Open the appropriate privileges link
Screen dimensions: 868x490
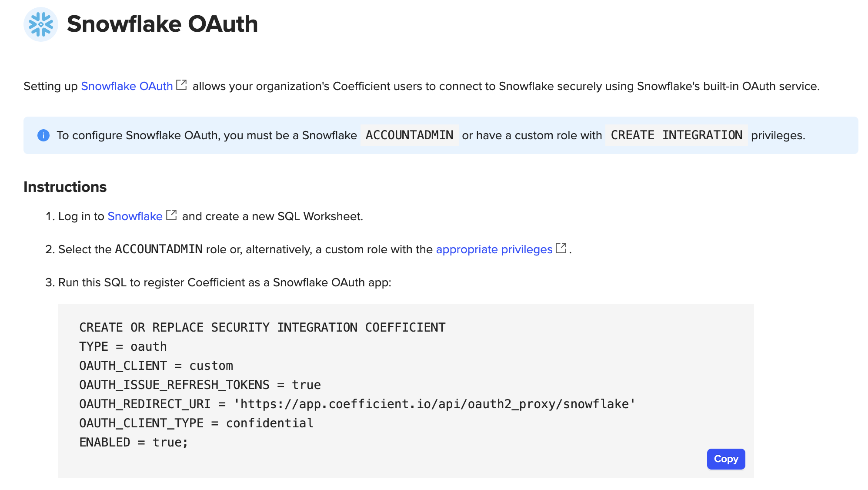(x=494, y=249)
